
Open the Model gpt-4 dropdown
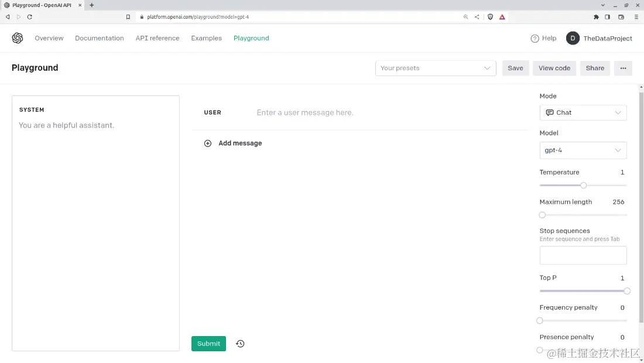tap(583, 150)
